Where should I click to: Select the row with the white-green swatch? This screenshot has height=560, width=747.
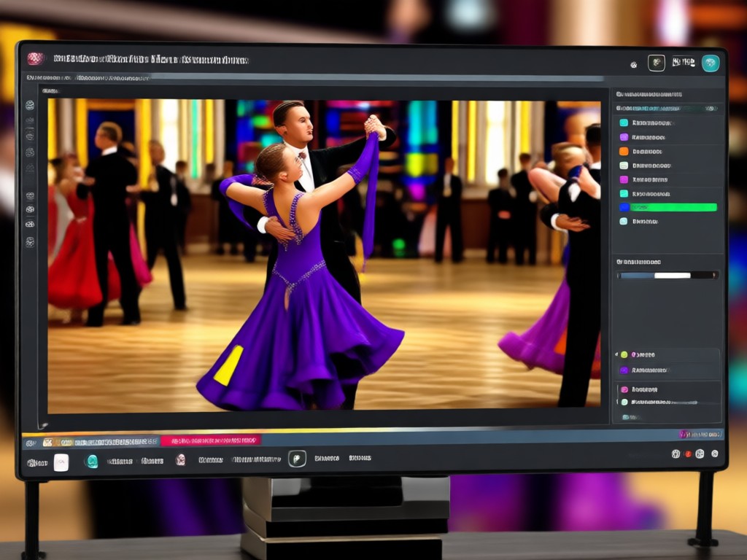tap(667, 166)
